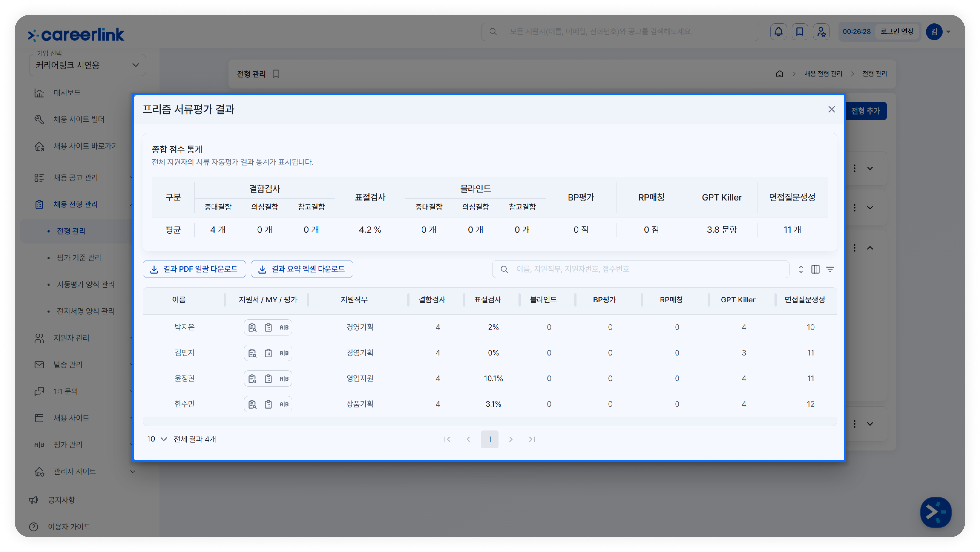Open 윤정현's application document icon
Image resolution: width=980 pixels, height=552 pixels.
point(252,379)
